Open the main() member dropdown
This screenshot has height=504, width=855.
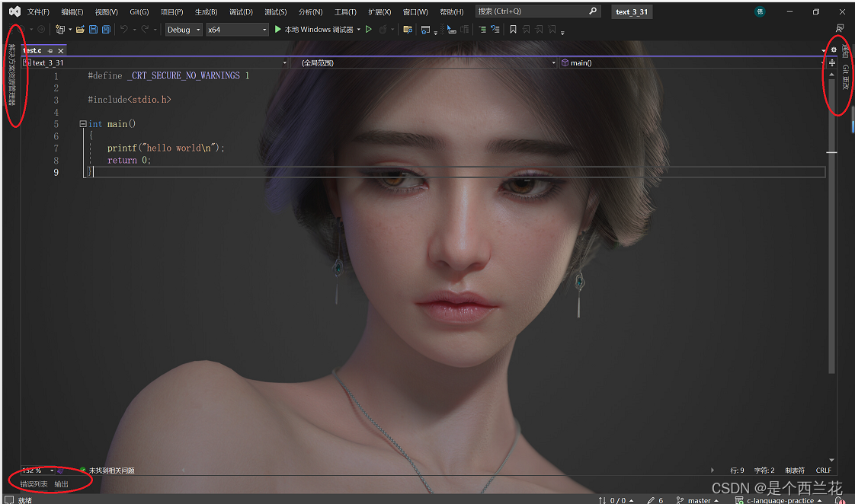692,62
